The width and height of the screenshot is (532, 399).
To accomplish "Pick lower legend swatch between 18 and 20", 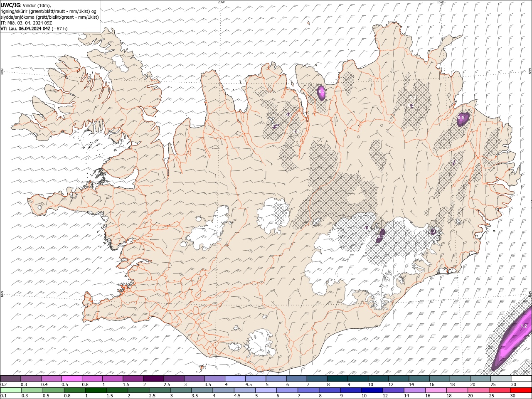I will pyautogui.click(x=456, y=390).
